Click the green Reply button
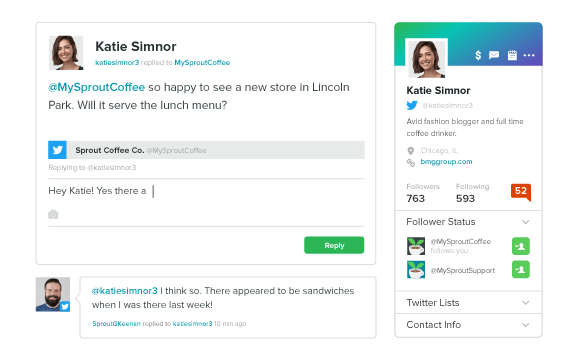This screenshot has height=361, width=581. tap(334, 245)
